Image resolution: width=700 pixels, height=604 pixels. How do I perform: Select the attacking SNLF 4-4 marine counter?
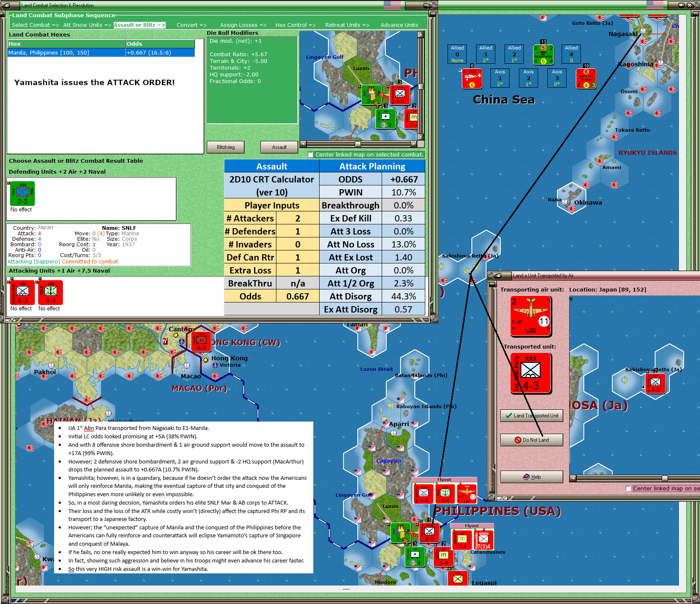tap(51, 292)
